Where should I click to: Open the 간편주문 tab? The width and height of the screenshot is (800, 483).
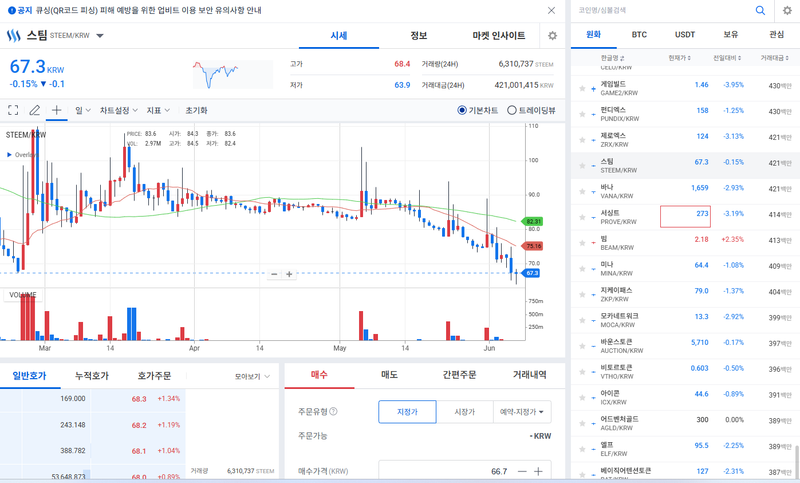click(x=459, y=375)
